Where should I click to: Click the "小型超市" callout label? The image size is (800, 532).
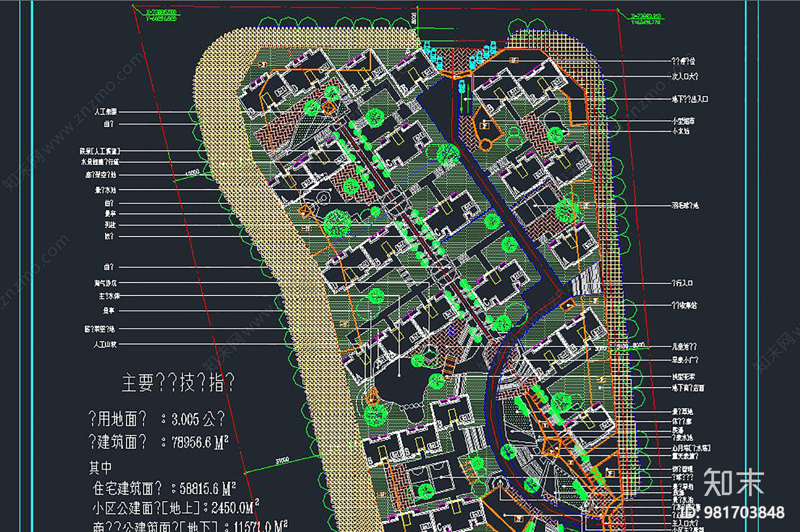tap(683, 121)
